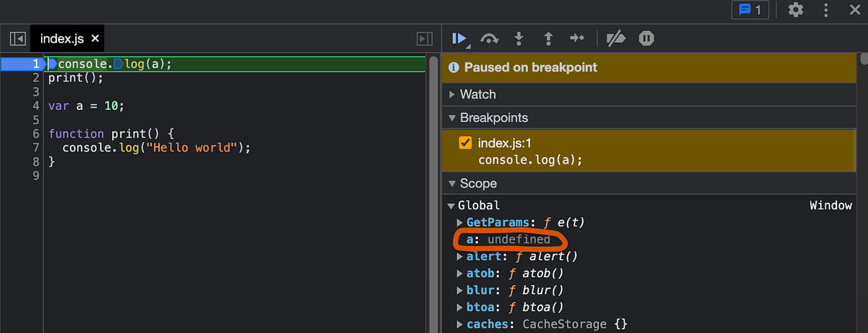Open DevTools settings gear
Viewport: 868px width, 333px height.
pos(796,9)
